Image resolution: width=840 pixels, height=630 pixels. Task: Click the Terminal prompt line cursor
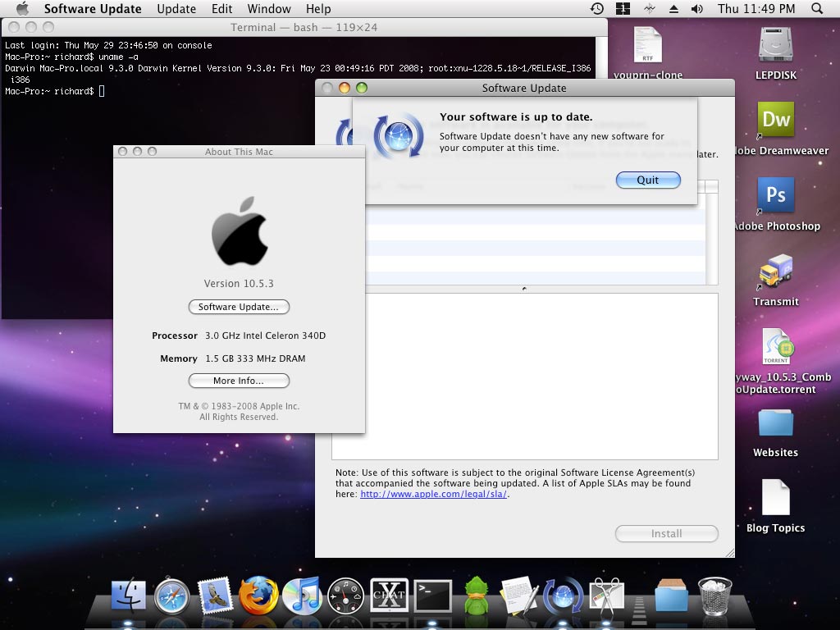(x=102, y=91)
